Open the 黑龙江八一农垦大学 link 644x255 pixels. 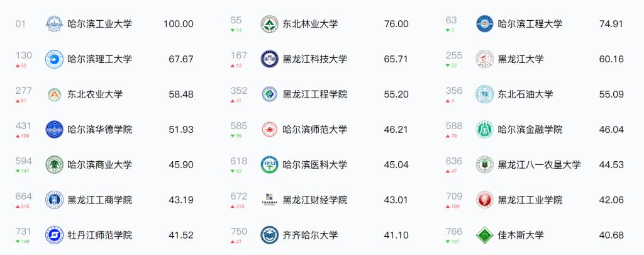point(539,165)
